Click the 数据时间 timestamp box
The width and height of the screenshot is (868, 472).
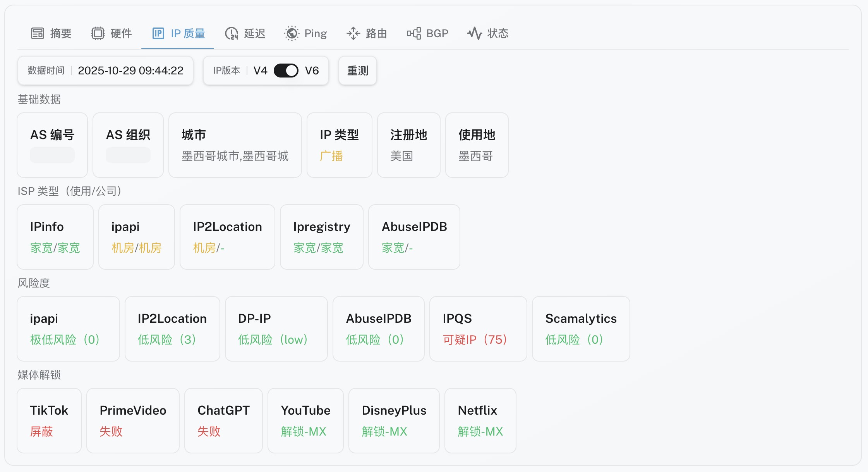(105, 71)
